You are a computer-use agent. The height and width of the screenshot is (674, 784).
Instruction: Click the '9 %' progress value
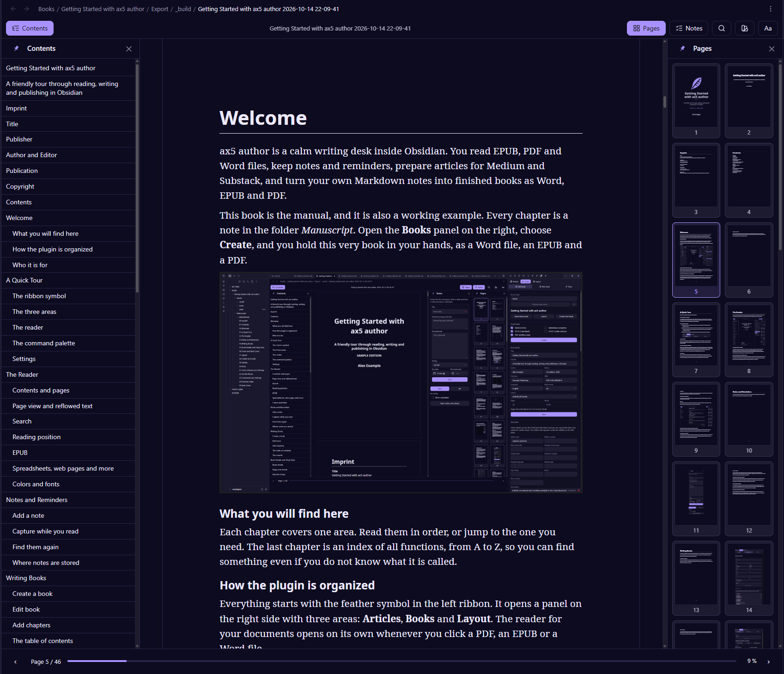pyautogui.click(x=752, y=661)
